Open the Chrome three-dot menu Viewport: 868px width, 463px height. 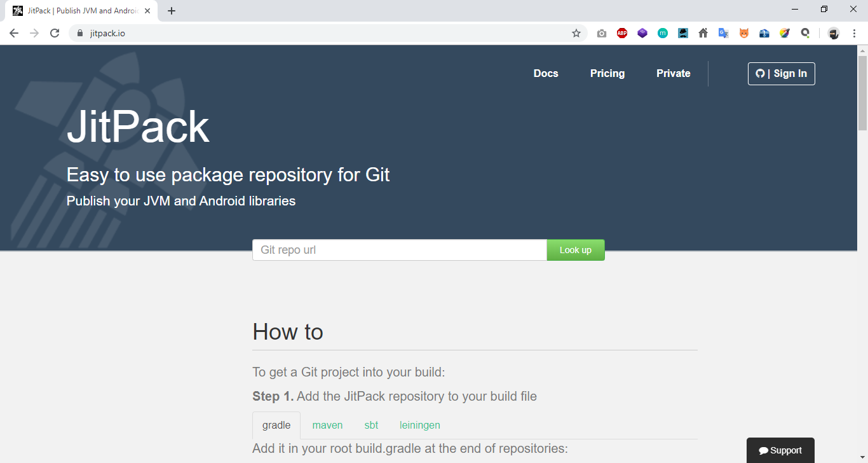[x=853, y=32]
